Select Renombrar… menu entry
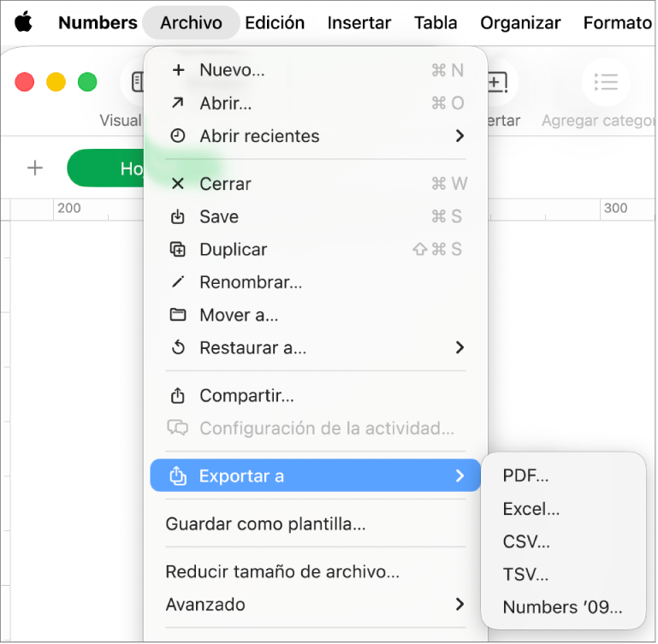The image size is (658, 644). click(x=316, y=282)
